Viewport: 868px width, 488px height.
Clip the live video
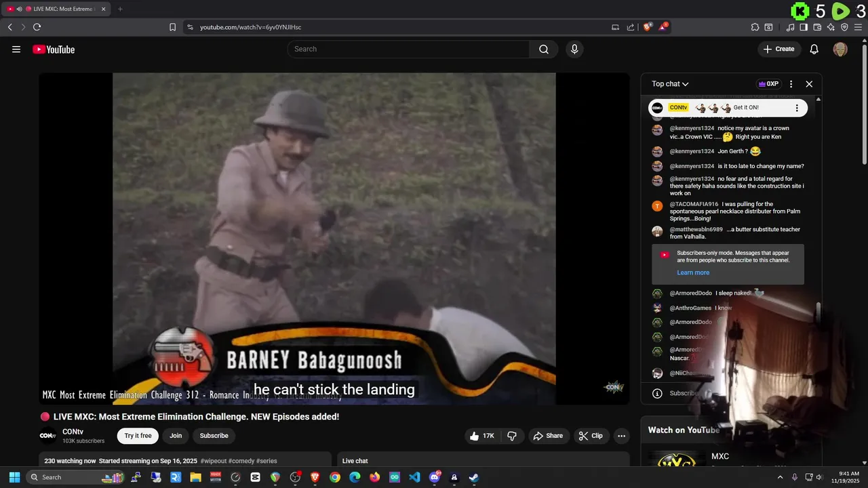pyautogui.click(x=590, y=436)
